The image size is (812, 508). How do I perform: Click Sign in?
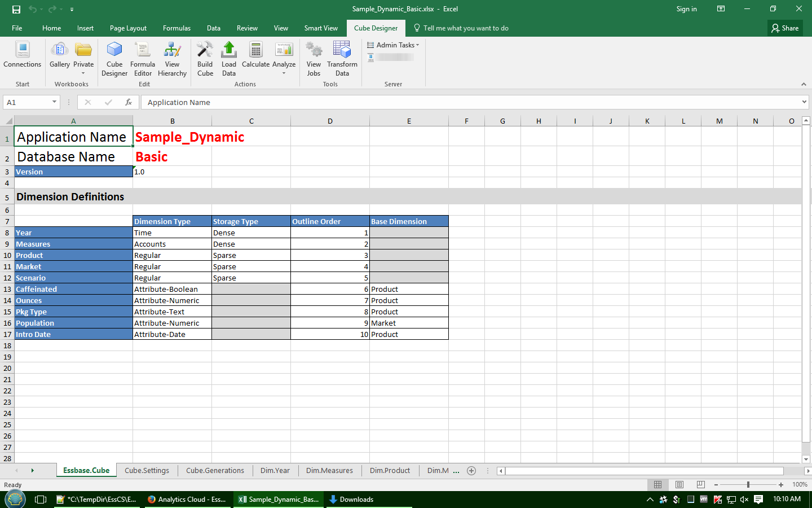[686, 9]
